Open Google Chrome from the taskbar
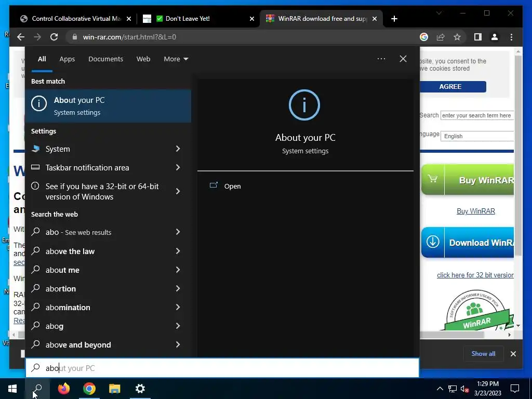The height and width of the screenshot is (399, 532). coord(89,389)
